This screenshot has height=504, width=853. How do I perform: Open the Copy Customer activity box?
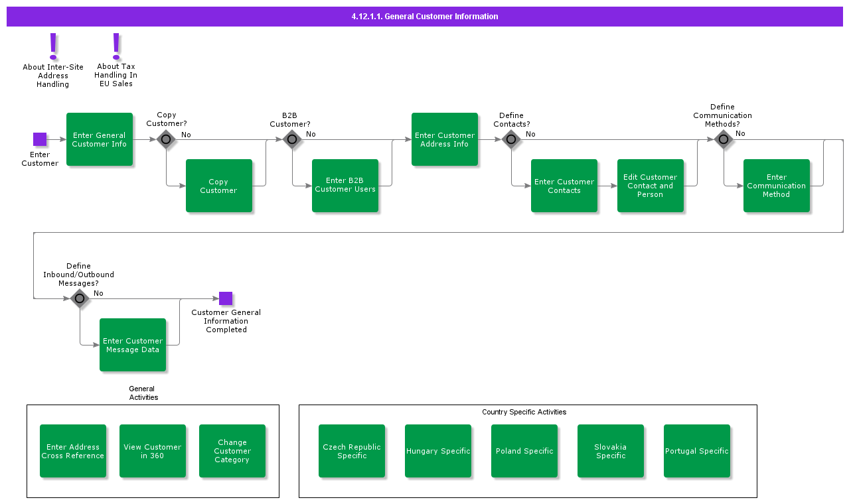[219, 186]
